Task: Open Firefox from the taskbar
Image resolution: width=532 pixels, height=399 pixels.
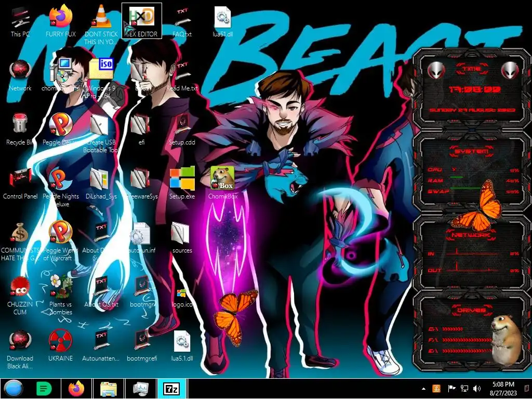Action: pos(76,389)
